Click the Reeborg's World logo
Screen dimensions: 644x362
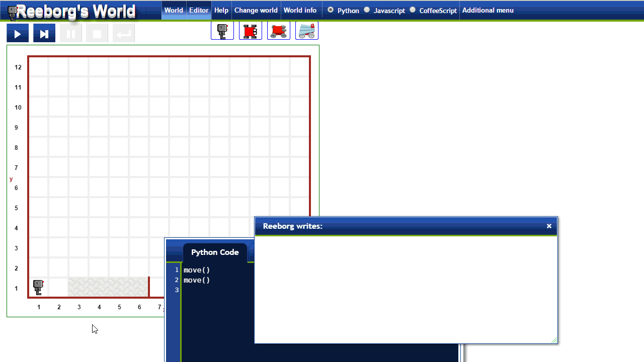click(x=72, y=11)
